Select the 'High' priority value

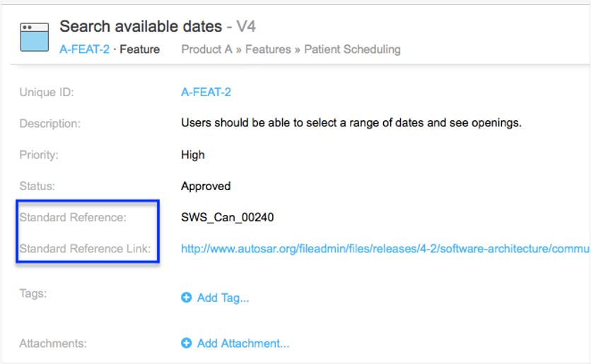click(193, 155)
